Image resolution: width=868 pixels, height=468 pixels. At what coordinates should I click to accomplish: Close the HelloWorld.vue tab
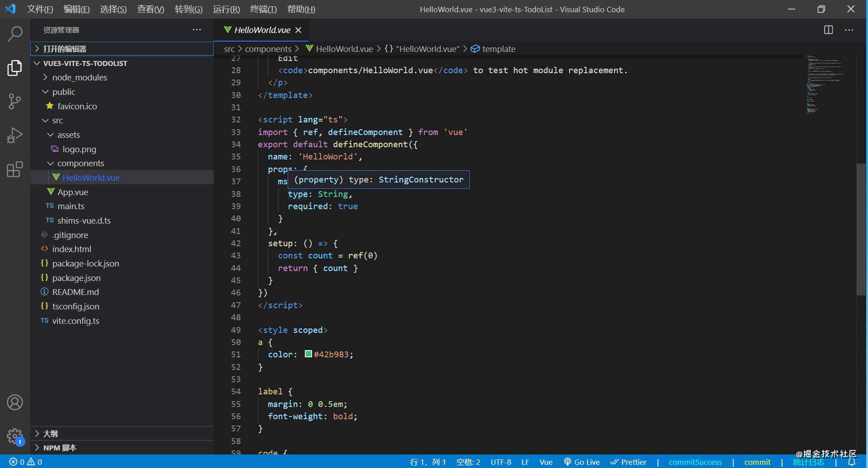[x=298, y=30]
